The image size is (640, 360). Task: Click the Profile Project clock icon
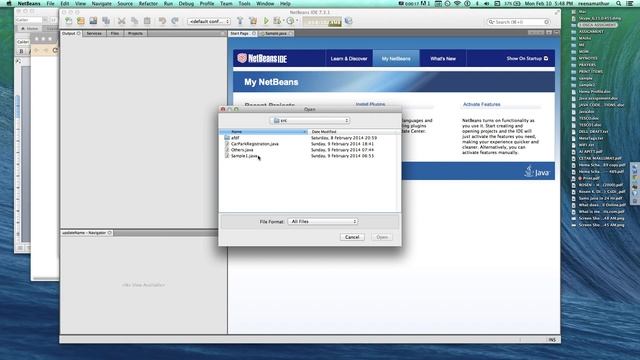coord(290,21)
